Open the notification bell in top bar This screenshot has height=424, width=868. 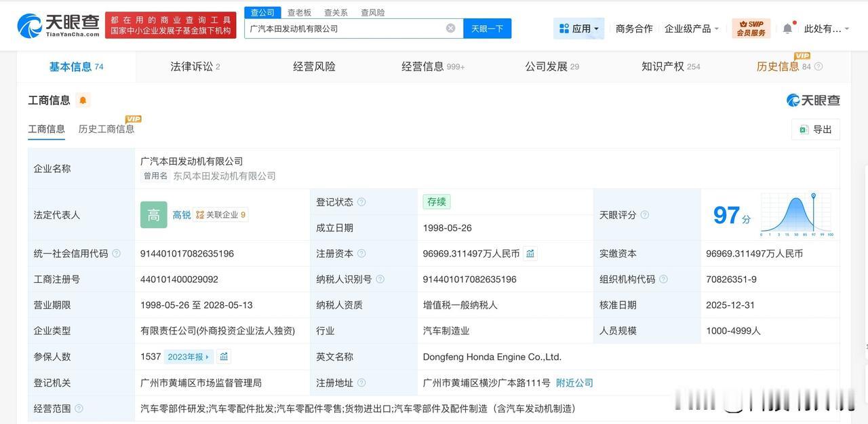tap(787, 28)
